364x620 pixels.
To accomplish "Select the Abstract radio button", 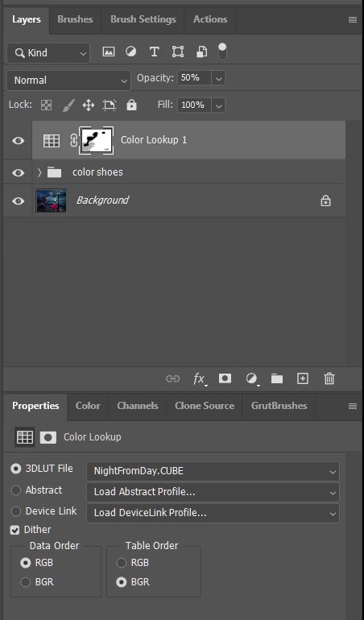I will [16, 490].
